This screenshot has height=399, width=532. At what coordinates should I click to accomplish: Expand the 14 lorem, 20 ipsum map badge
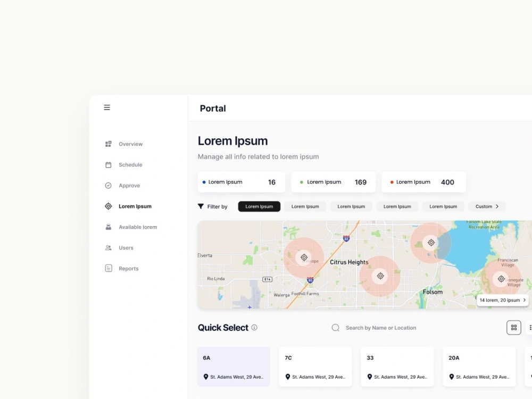click(x=503, y=300)
